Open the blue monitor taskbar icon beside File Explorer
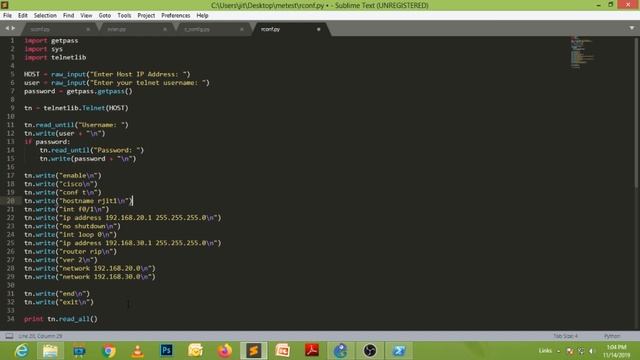 [x=79, y=351]
